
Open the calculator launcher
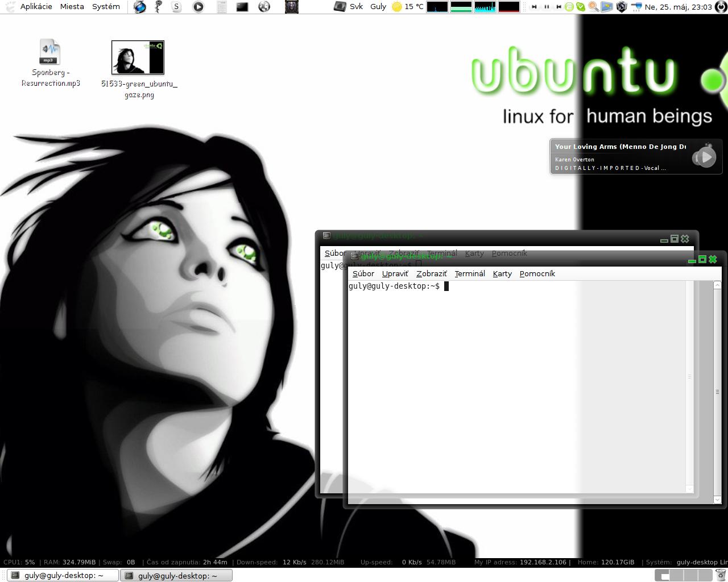[222, 7]
